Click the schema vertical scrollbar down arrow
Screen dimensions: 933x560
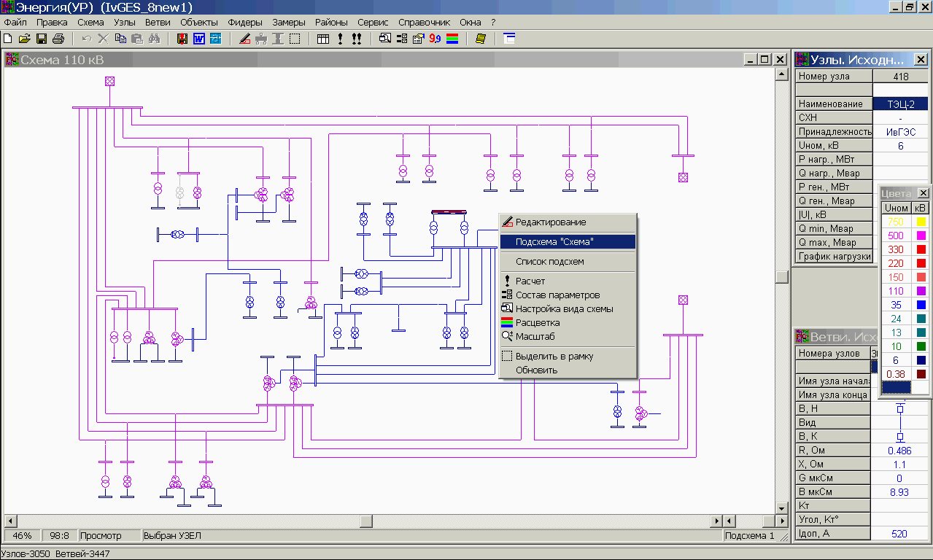point(781,507)
